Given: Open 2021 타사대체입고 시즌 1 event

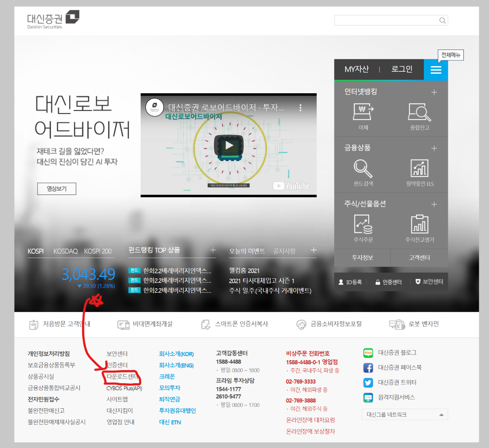Looking at the screenshot, I should coord(262,281).
